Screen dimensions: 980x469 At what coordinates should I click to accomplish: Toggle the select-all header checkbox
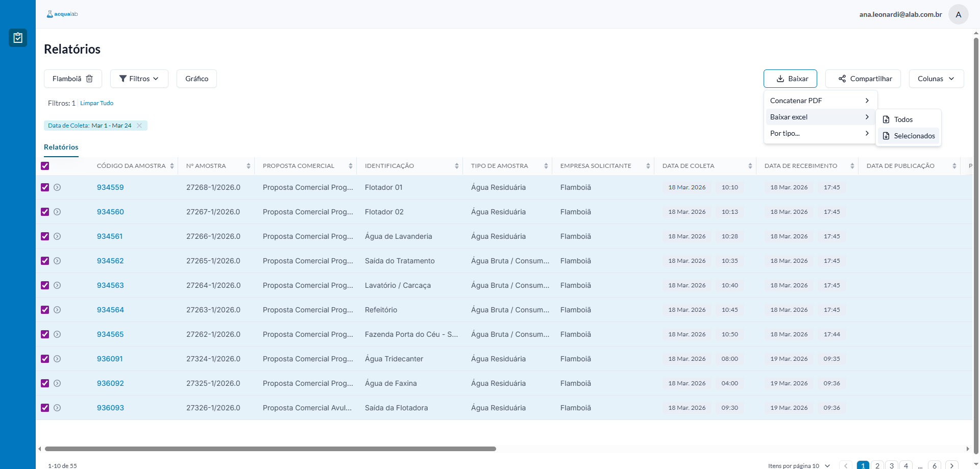(45, 166)
